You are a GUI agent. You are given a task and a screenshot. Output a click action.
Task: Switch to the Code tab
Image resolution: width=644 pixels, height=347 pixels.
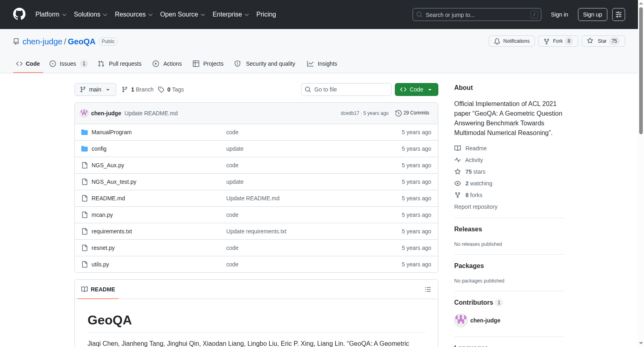tap(28, 64)
